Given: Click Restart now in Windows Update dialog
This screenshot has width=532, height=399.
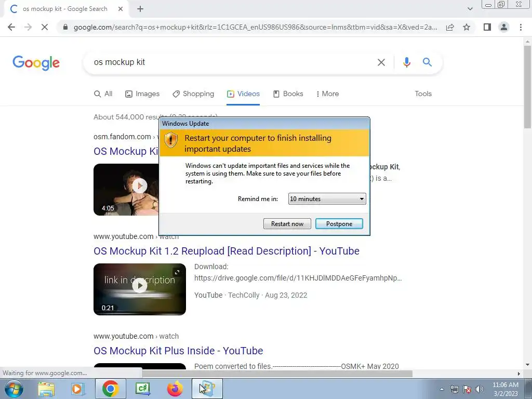Looking at the screenshot, I should [x=287, y=224].
